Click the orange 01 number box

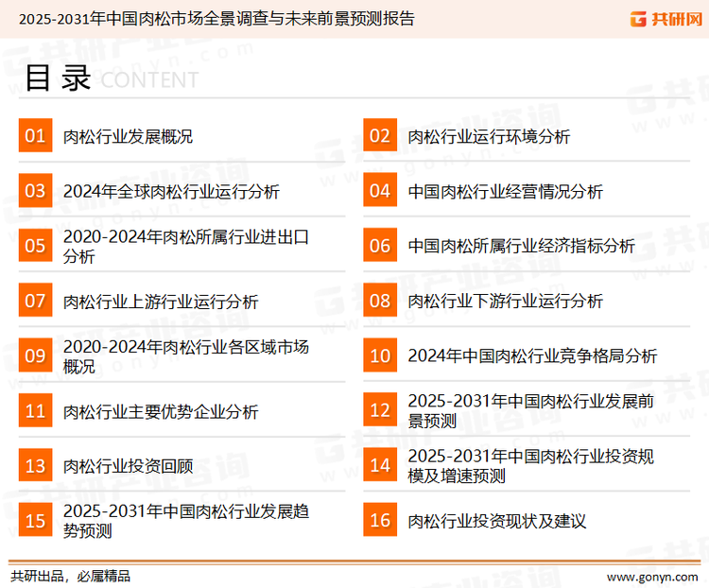coord(35,135)
